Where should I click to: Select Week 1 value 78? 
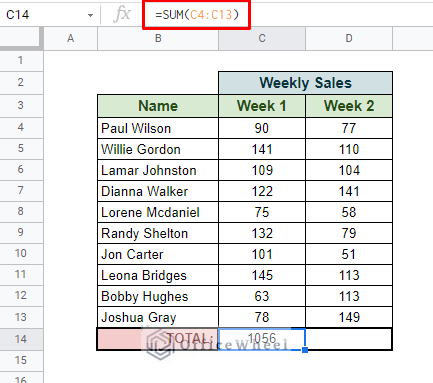click(x=262, y=317)
